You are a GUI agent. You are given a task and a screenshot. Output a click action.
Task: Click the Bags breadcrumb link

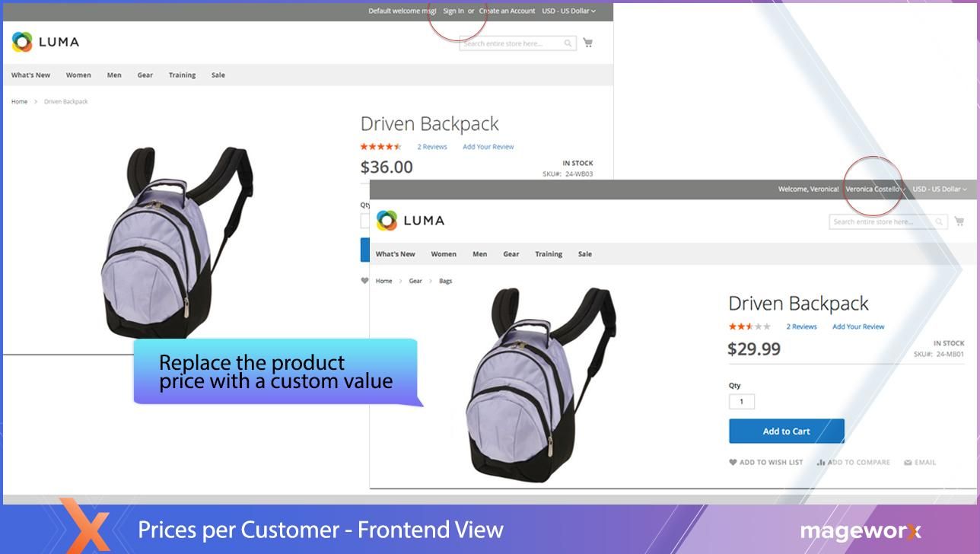tap(446, 281)
